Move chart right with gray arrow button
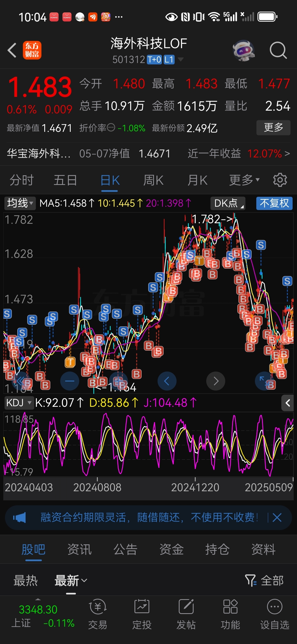297x644 pixels. (216, 381)
